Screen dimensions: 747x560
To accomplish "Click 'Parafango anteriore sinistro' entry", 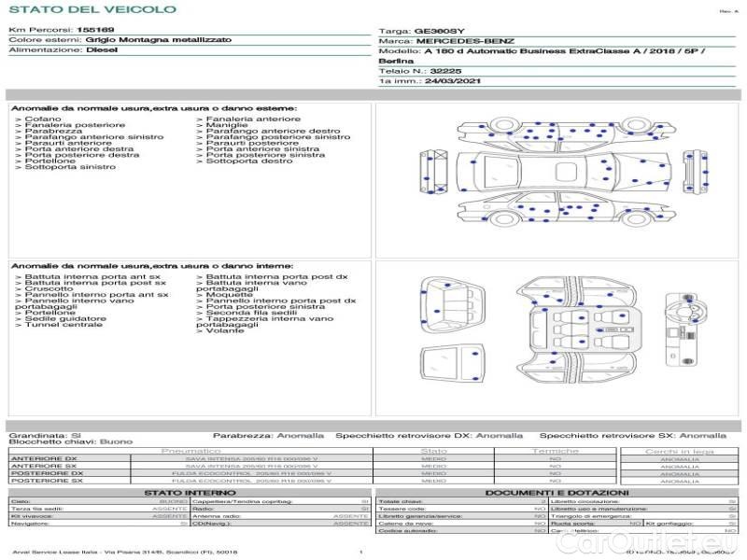I will (94, 136).
